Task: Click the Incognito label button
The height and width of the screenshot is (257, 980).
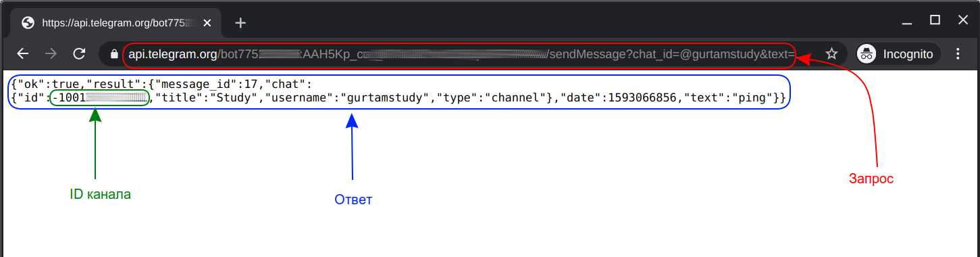Action: (898, 54)
